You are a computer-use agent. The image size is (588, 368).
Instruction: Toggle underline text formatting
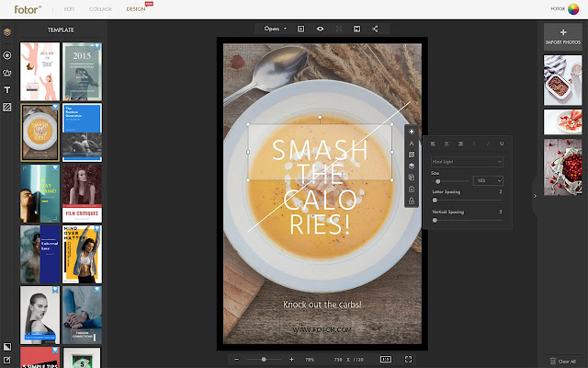pos(501,144)
